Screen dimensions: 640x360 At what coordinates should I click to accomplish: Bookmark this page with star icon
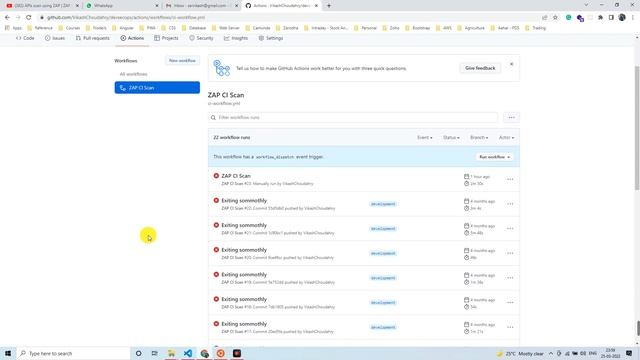pyautogui.click(x=555, y=18)
